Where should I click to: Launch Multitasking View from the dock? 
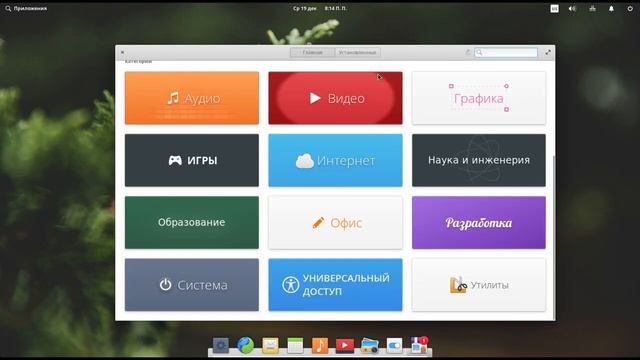[x=221, y=345]
